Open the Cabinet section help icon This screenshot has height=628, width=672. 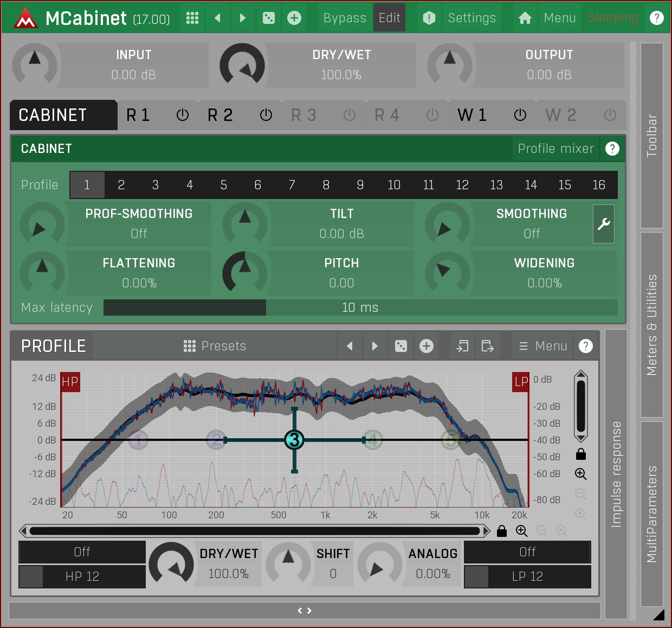pos(612,149)
